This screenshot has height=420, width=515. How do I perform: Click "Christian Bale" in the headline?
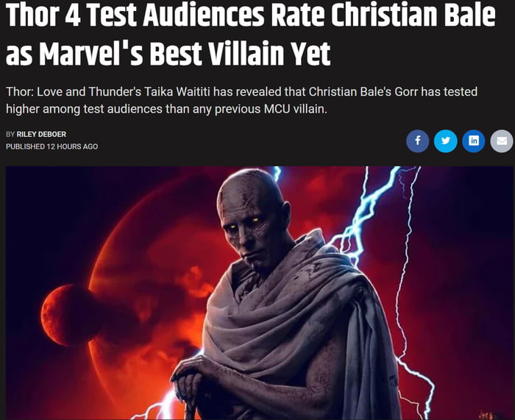point(413,15)
